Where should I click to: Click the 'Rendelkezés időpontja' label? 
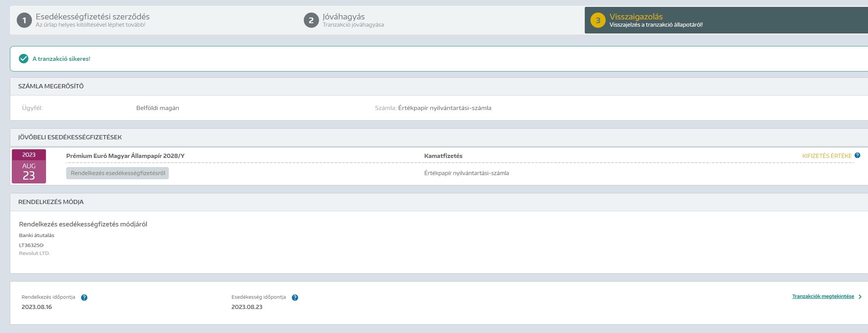pos(48,297)
